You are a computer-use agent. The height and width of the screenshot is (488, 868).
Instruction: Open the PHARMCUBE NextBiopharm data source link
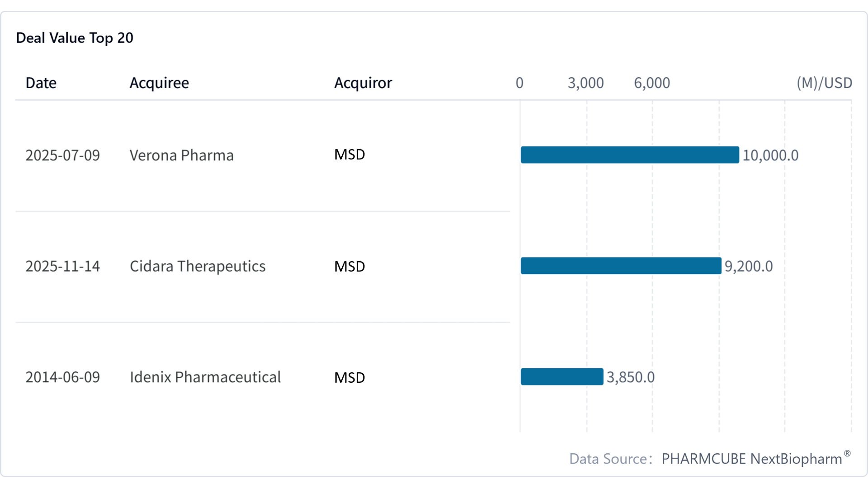(x=751, y=459)
